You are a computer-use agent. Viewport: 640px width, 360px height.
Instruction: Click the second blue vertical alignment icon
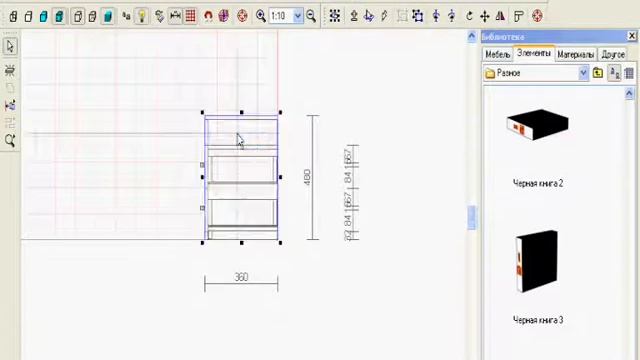coord(451,16)
